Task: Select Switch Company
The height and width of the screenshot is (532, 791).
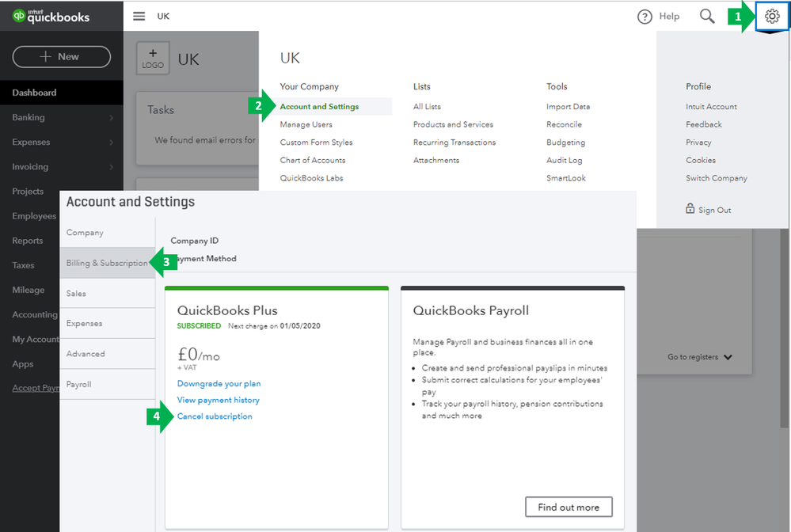Action: 717,178
